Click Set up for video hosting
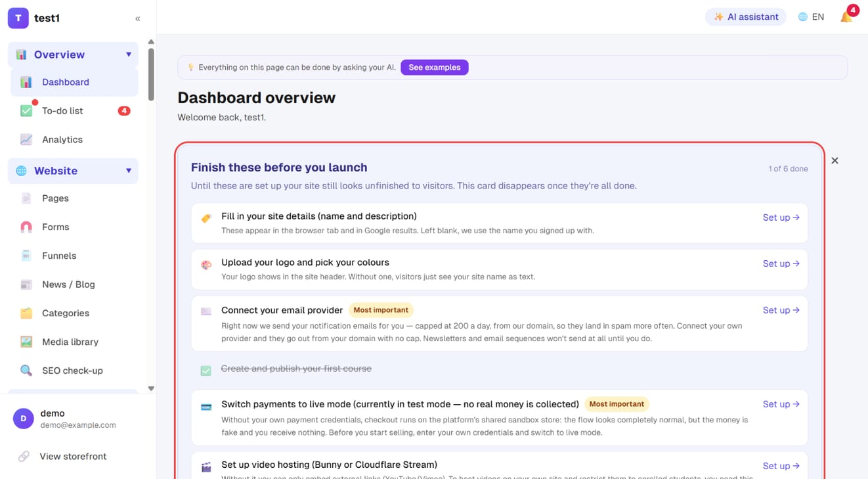 pyautogui.click(x=781, y=466)
